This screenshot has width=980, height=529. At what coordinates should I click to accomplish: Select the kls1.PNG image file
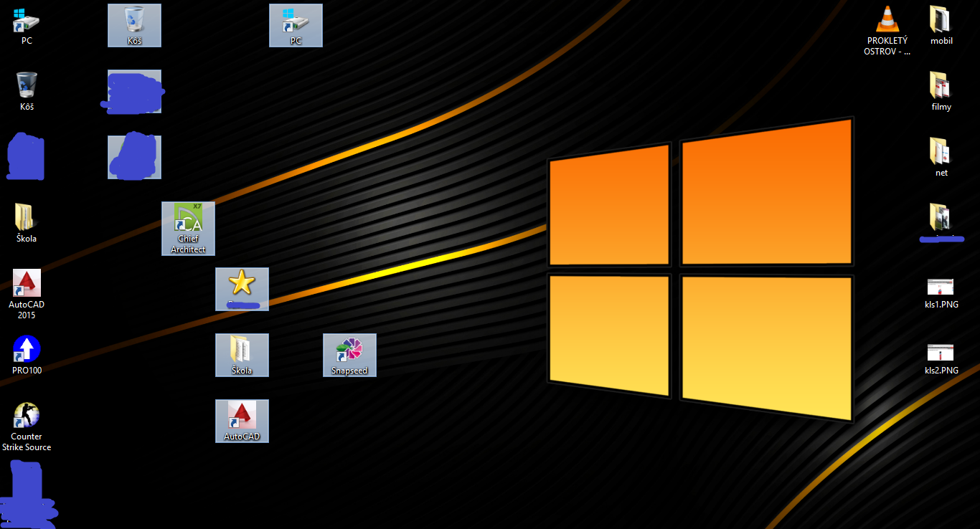pos(941,294)
